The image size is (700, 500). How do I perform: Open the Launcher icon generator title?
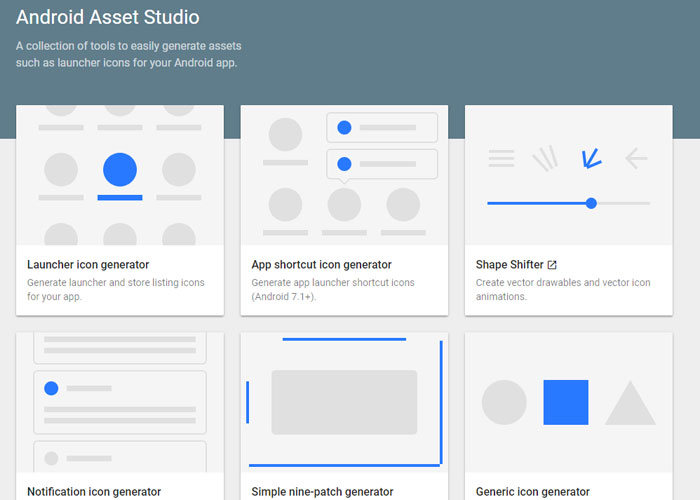click(88, 265)
